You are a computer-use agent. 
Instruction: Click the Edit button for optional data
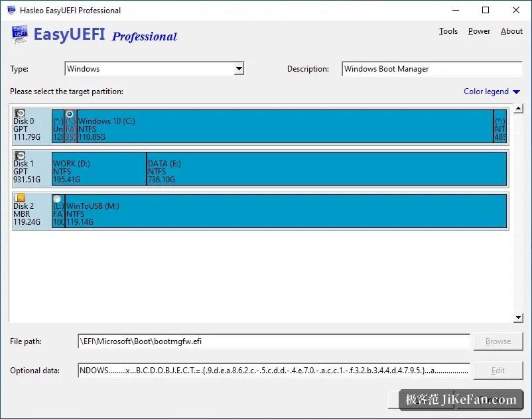click(x=498, y=371)
